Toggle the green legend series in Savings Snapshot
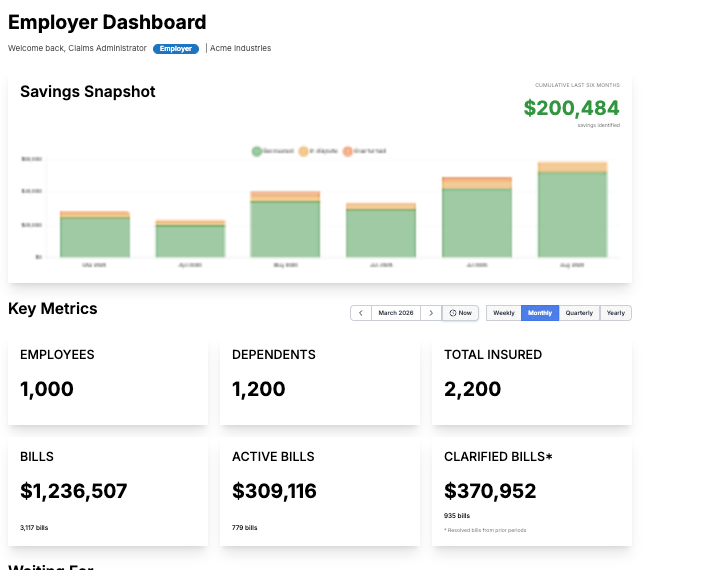Image resolution: width=711 pixels, height=570 pixels. point(273,151)
